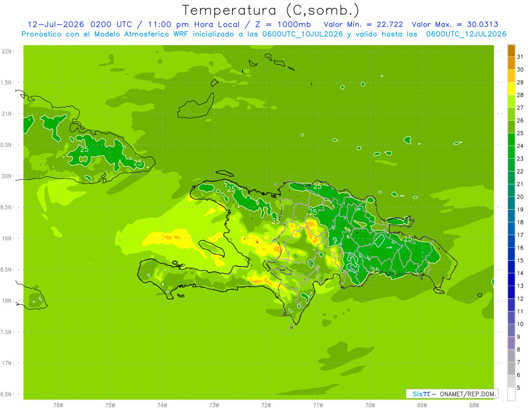Click the yellow legend swatch between 28 and 29
This screenshot has width=532, height=411.
511,89
